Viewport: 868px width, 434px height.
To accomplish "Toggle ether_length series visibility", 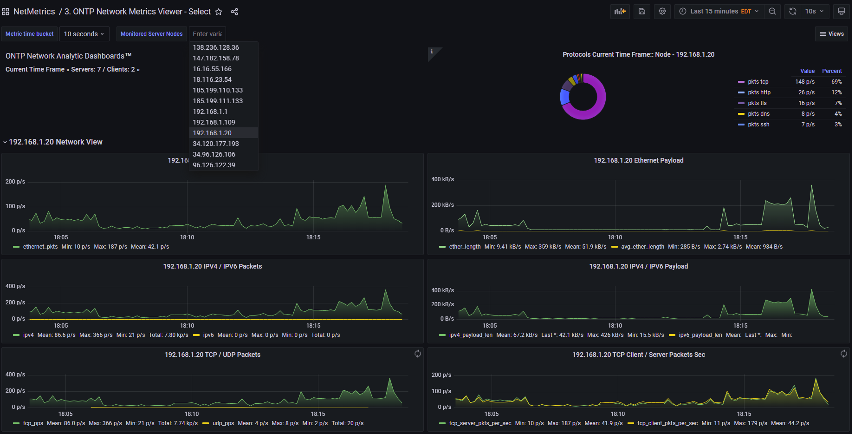I will 465,247.
